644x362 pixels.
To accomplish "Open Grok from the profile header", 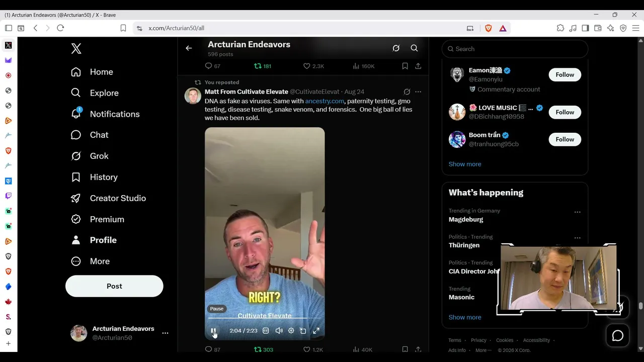I will 396,48.
